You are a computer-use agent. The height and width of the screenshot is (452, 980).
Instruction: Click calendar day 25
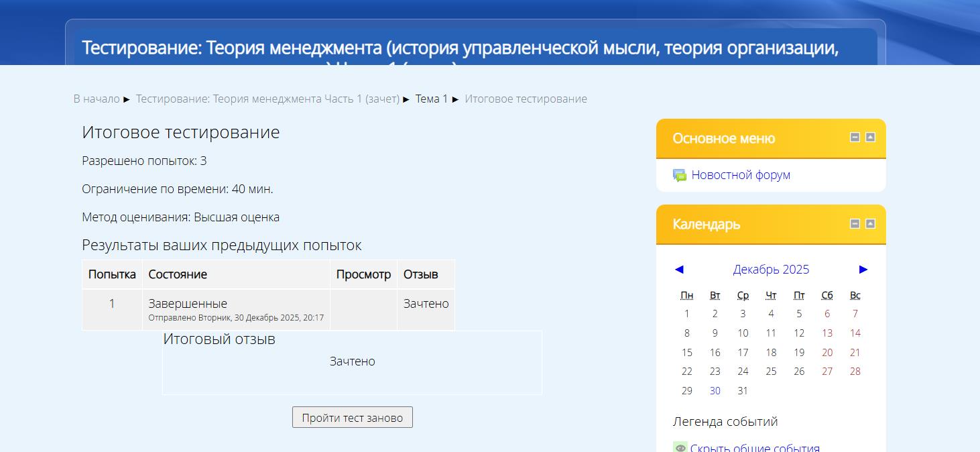pyautogui.click(x=771, y=372)
